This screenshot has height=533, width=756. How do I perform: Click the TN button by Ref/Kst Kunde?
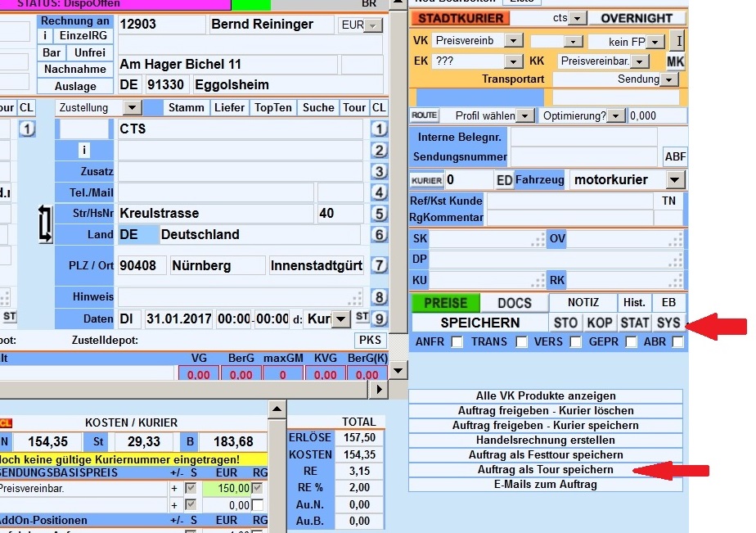coord(668,201)
